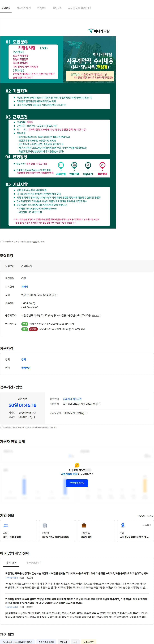
Task: Click the 위치 map pin icon
Action: [123, 525]
